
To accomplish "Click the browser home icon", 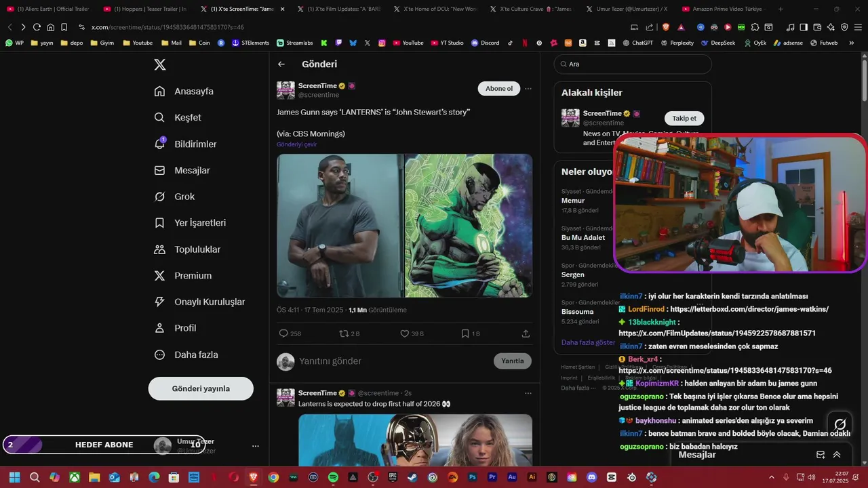I will click(x=50, y=27).
